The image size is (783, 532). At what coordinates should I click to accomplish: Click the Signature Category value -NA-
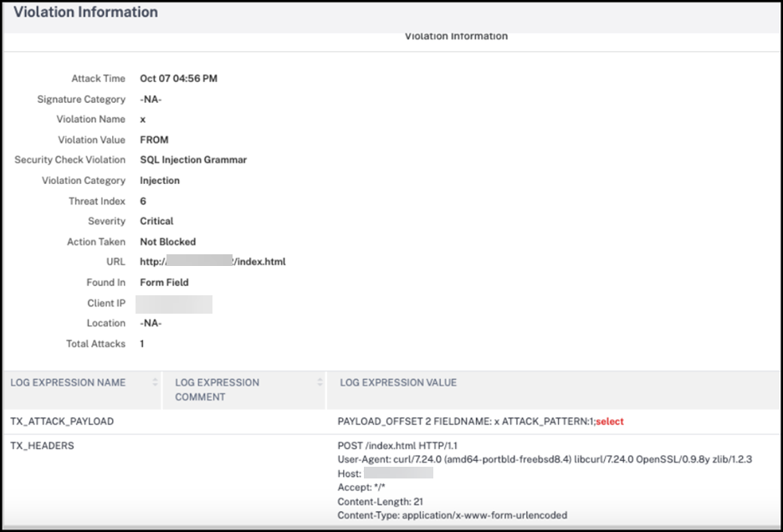(x=151, y=100)
